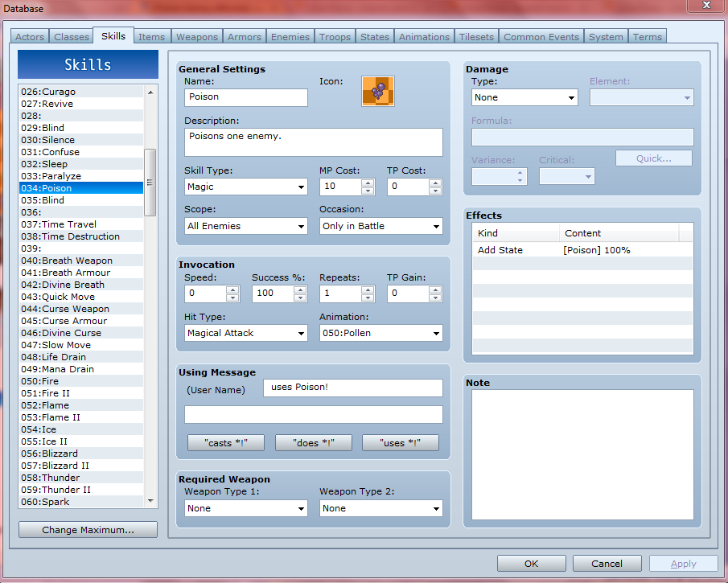Switch to the Items tab
This screenshot has width=728, height=583.
click(151, 37)
